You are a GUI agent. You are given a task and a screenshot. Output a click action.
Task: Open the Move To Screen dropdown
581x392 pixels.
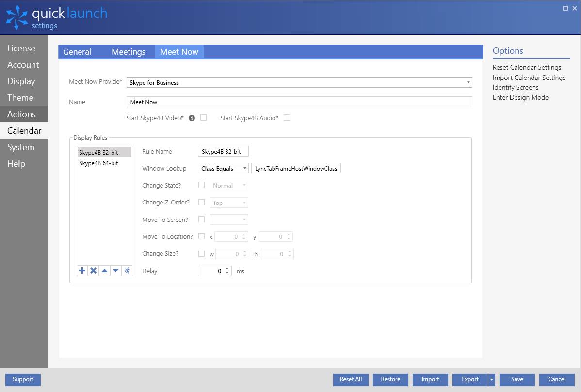228,220
